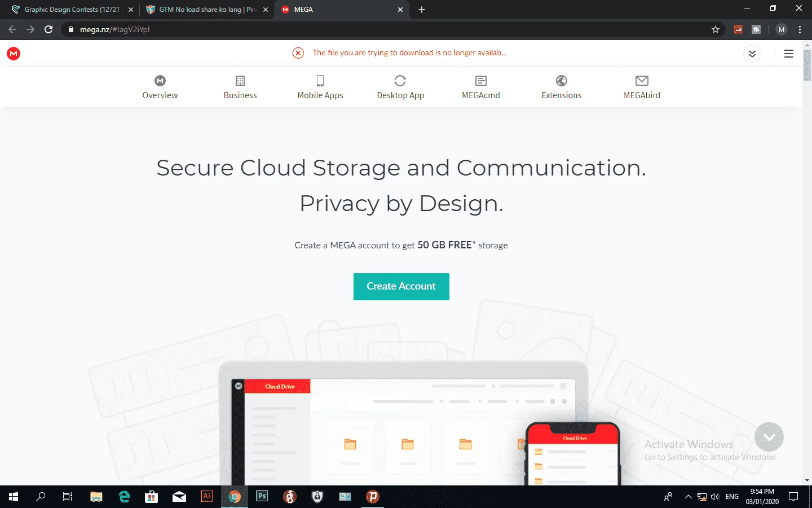Open the volume control in tray
This screenshot has width=812, height=508.
pos(715,497)
